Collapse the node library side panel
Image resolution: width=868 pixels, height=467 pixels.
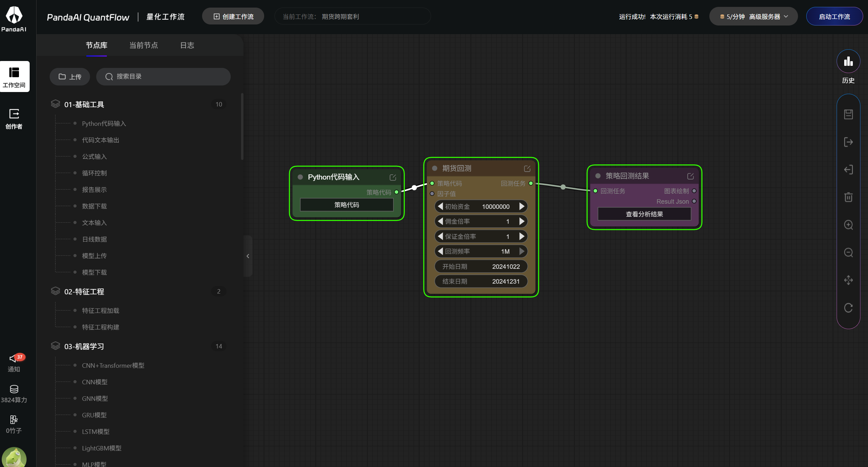[x=248, y=256]
